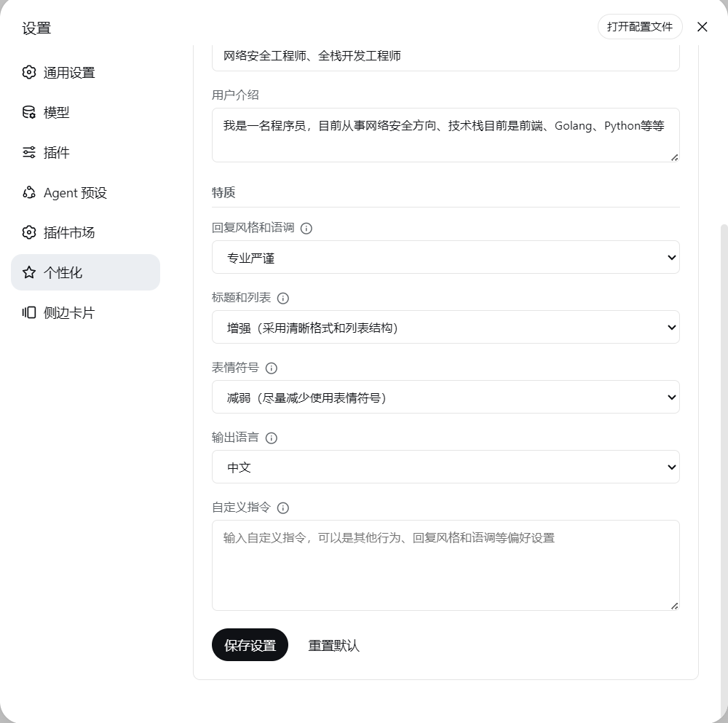Click the panel icon beside 侧边卡片
Viewport: 728px width, 723px height.
(x=29, y=312)
